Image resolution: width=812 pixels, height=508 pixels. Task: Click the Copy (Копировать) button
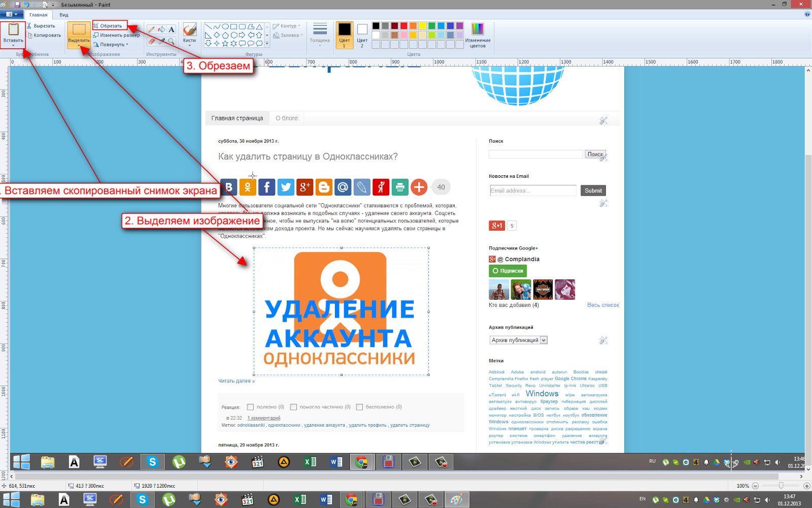click(44, 35)
